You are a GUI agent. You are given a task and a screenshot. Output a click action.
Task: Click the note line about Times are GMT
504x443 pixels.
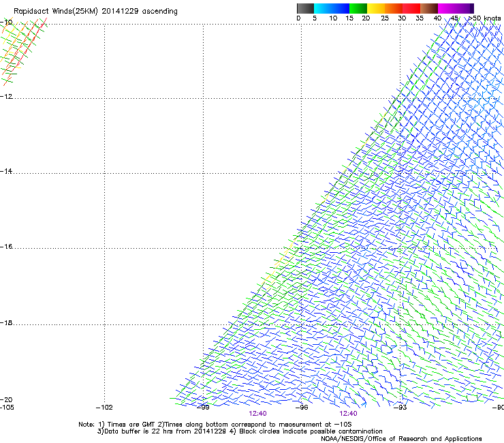215,425
